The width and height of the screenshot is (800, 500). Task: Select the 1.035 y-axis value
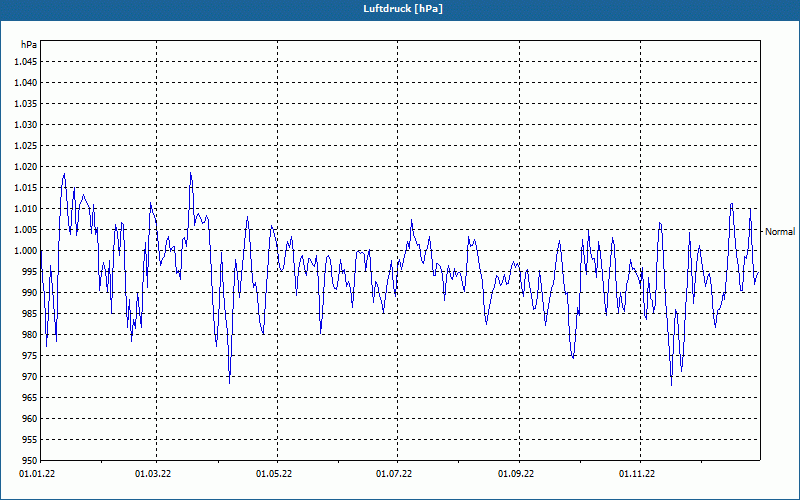click(26, 104)
